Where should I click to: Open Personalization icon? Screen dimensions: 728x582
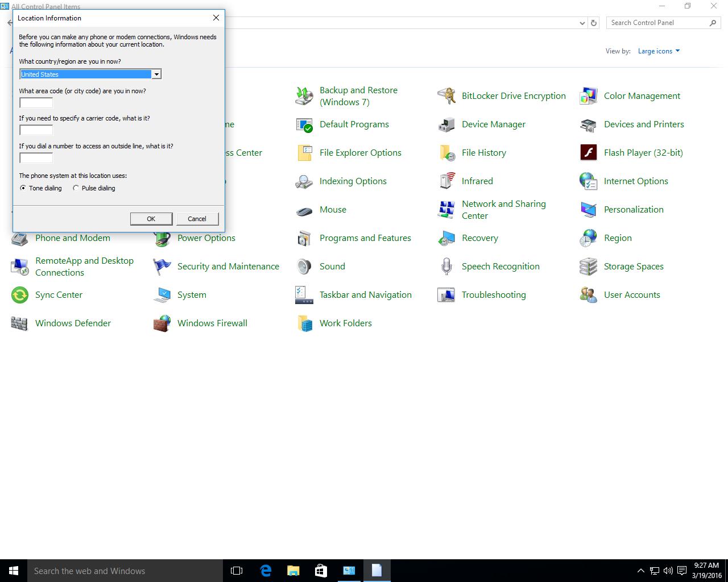[x=589, y=210]
